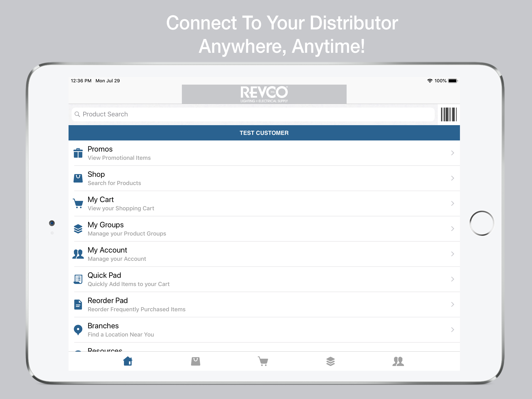Screen dimensions: 532x399
Task: Open Cart tab in bottom bar
Action: (x=263, y=361)
